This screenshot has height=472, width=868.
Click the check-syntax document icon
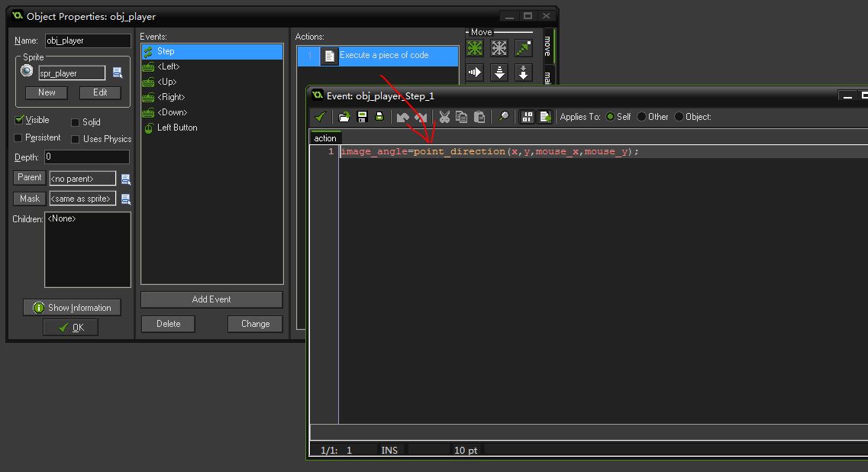tap(545, 117)
